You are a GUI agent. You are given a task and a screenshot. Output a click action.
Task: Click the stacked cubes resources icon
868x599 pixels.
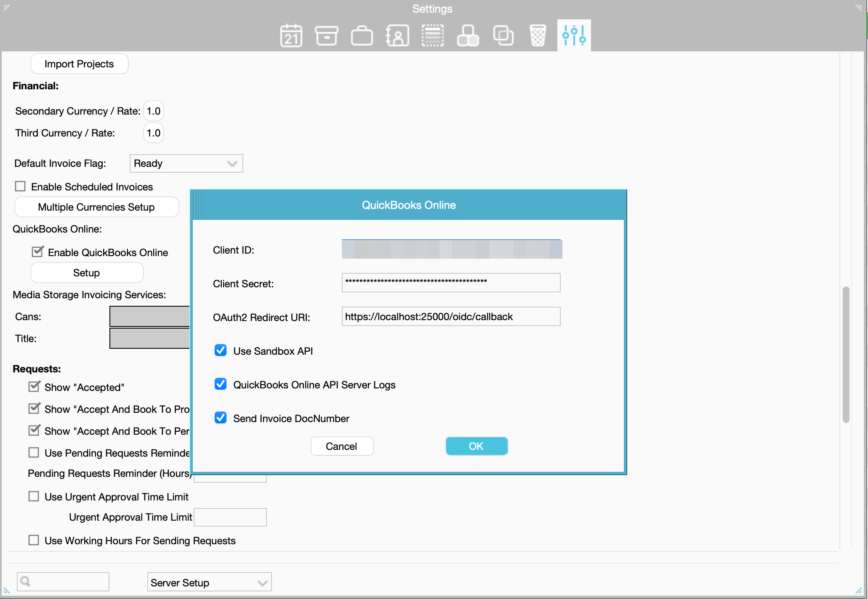tap(468, 35)
